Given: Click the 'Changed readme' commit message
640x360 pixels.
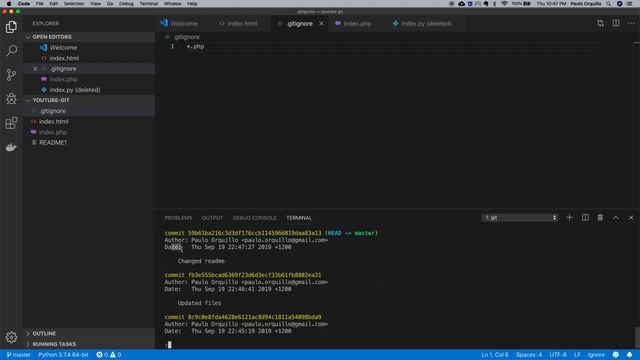Looking at the screenshot, I should 201,261.
